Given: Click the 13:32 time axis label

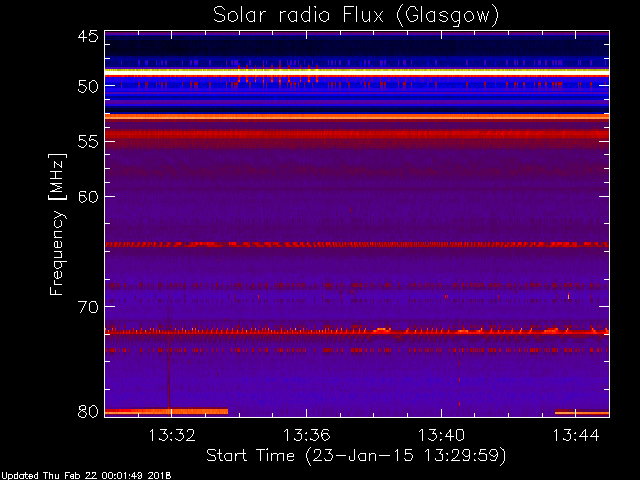Looking at the screenshot, I should pos(172,435).
